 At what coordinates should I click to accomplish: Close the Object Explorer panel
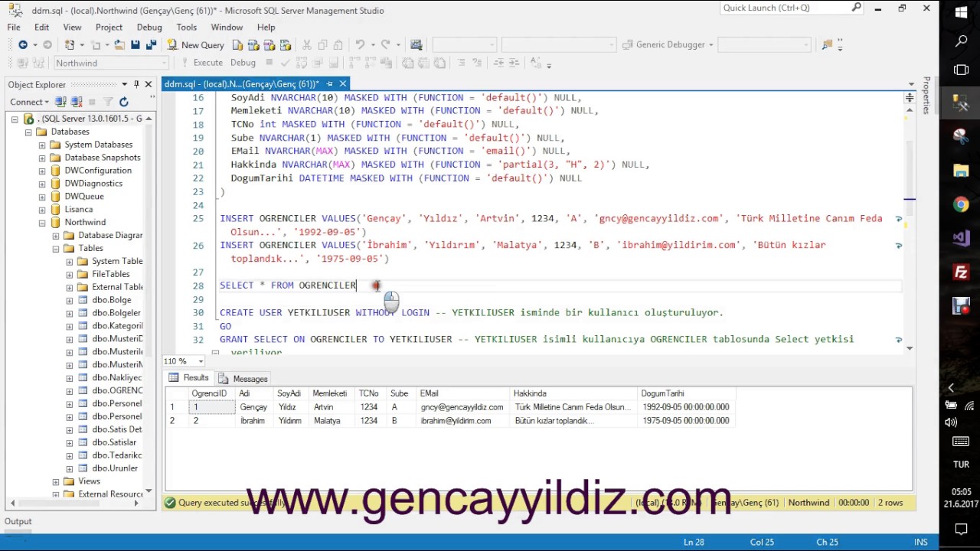tap(149, 84)
